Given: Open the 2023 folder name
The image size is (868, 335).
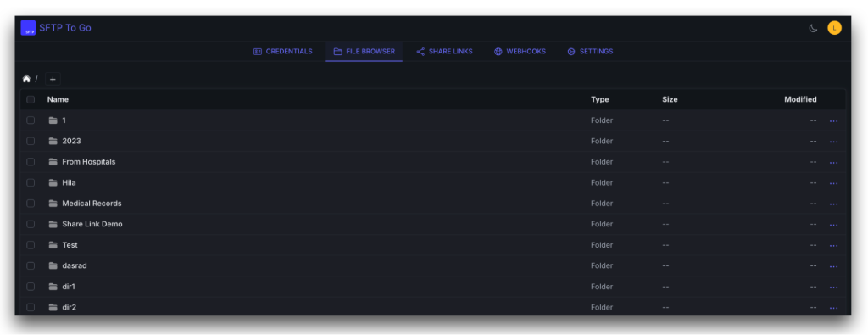Looking at the screenshot, I should (x=71, y=141).
